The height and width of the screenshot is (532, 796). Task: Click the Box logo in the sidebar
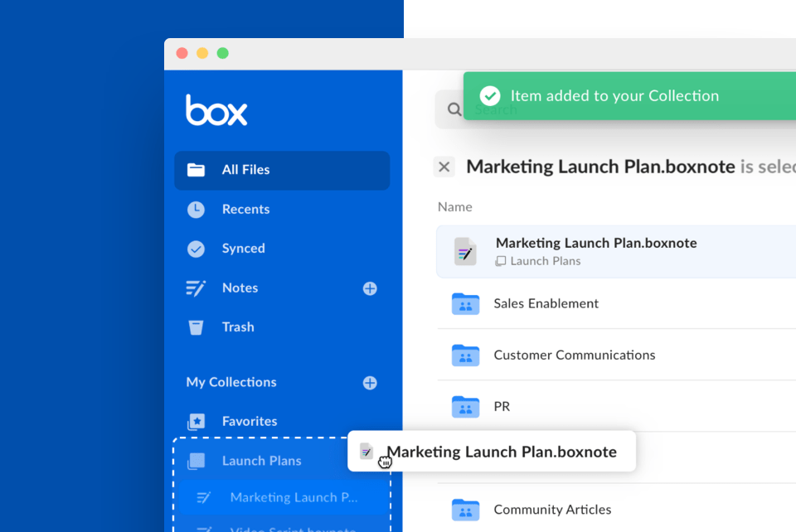pyautogui.click(x=216, y=110)
